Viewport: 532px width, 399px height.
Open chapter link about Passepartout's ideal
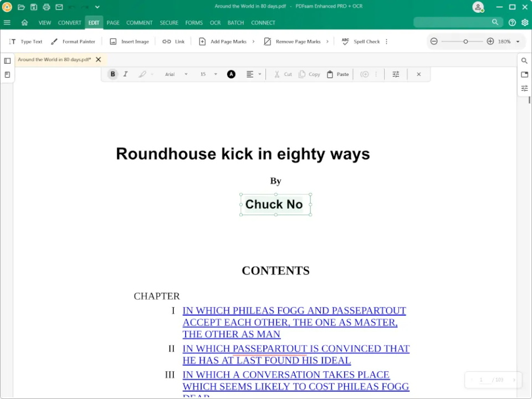296,355
